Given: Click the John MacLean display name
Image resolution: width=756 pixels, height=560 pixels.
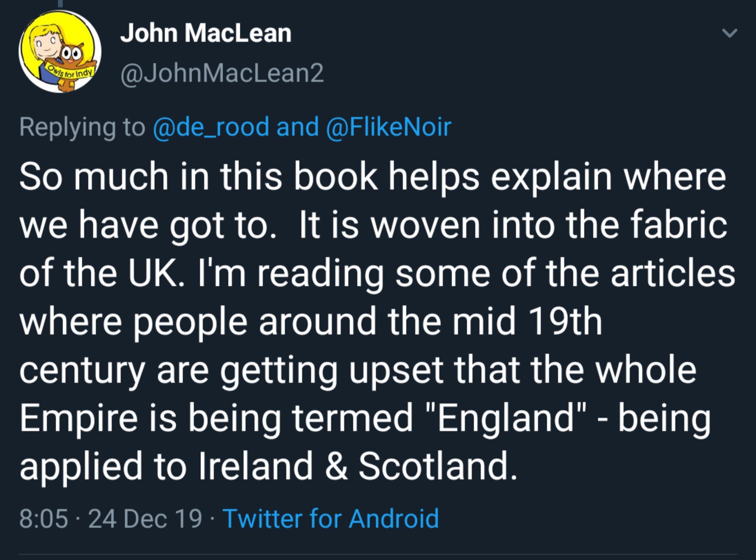Looking at the screenshot, I should (206, 34).
